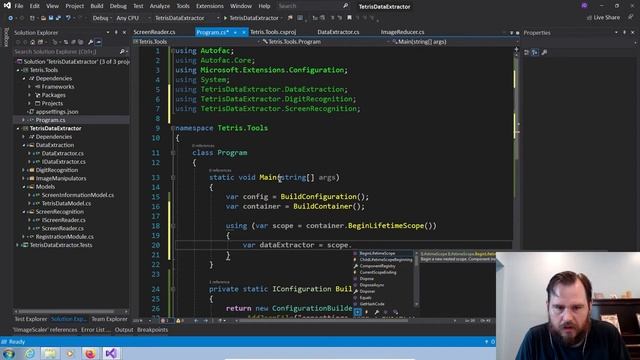The image size is (640, 360).
Task: Click the Internet Explorer taskbar icon
Action: tap(29, 353)
